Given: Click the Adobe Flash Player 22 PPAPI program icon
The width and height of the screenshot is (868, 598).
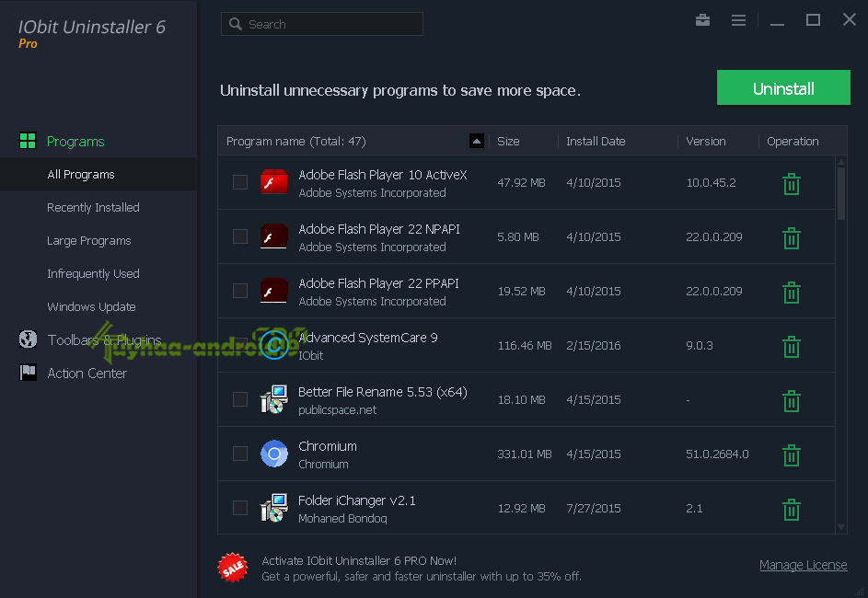Looking at the screenshot, I should tap(274, 291).
